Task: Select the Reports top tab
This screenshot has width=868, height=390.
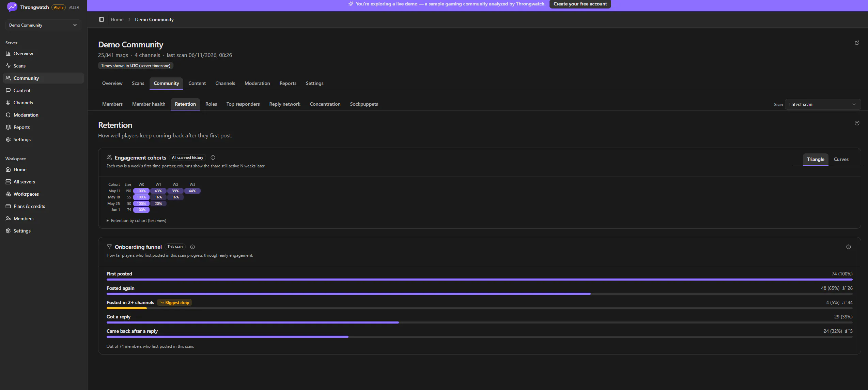Action: point(288,83)
